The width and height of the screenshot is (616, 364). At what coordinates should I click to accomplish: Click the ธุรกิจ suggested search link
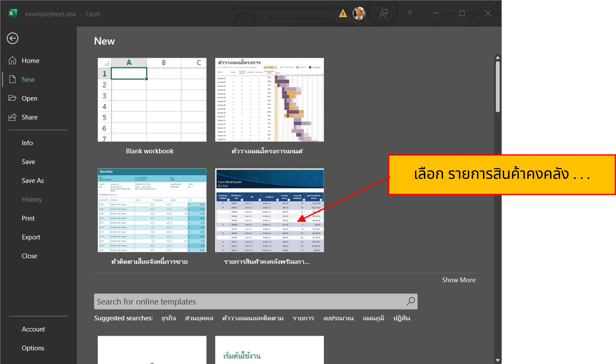pos(169,318)
